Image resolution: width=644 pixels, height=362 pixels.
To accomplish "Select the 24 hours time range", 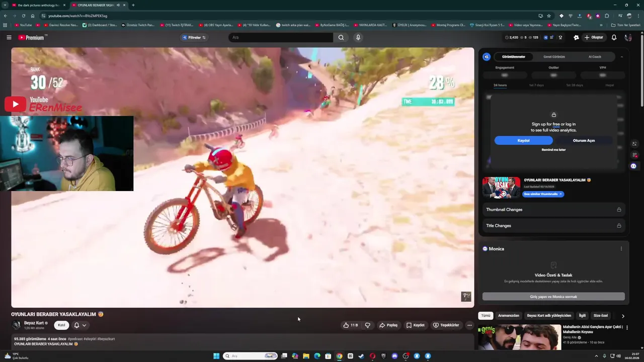I will point(500,85).
